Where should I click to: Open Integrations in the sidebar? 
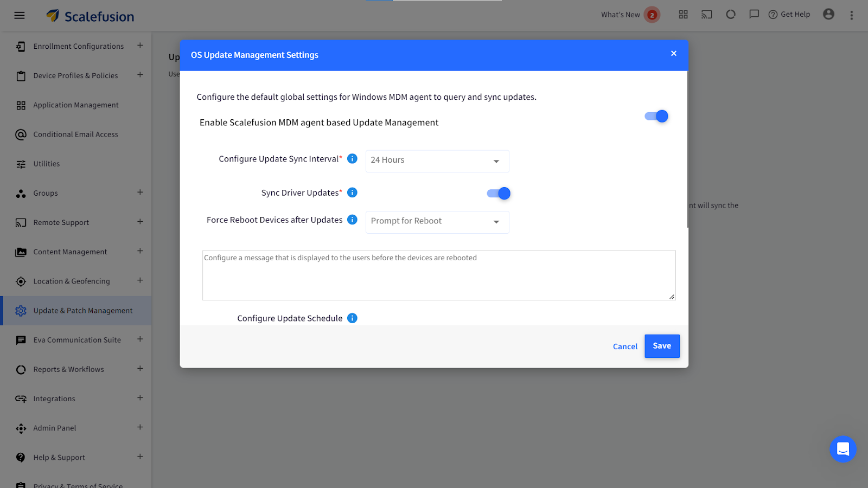[76, 399]
